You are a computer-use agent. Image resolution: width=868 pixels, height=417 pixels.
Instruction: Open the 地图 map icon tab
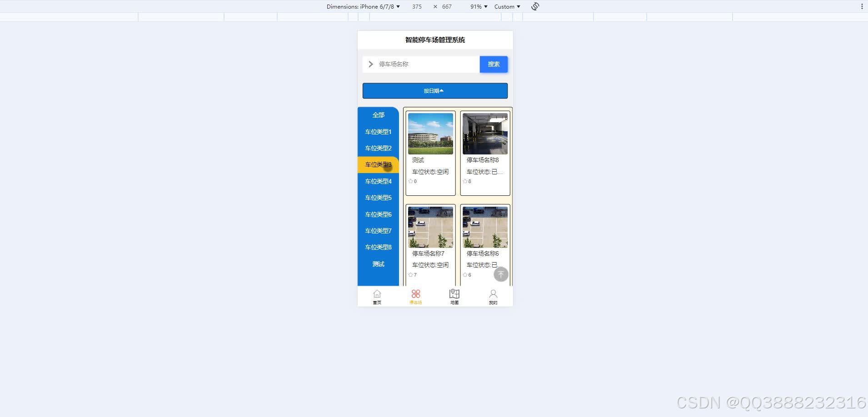tap(454, 297)
